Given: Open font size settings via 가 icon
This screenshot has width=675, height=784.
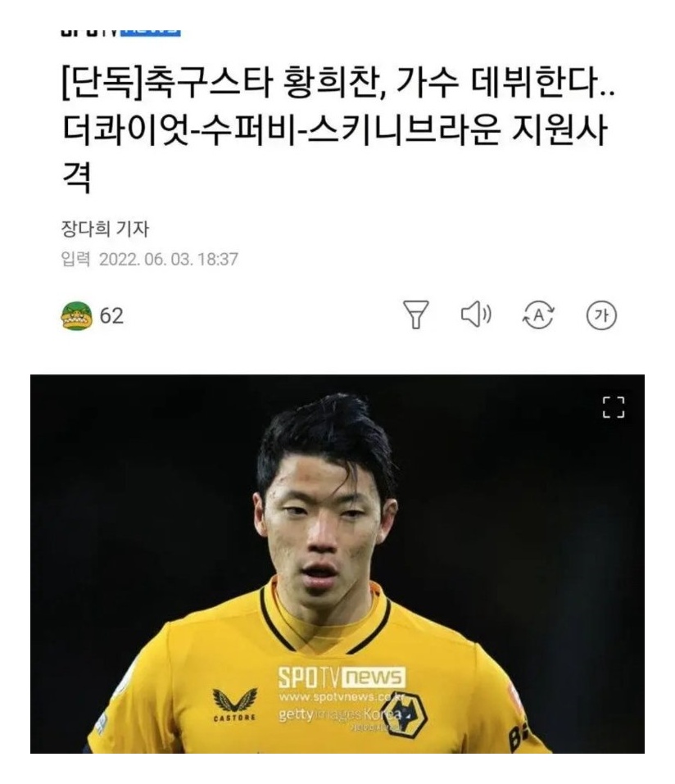Looking at the screenshot, I should point(601,315).
